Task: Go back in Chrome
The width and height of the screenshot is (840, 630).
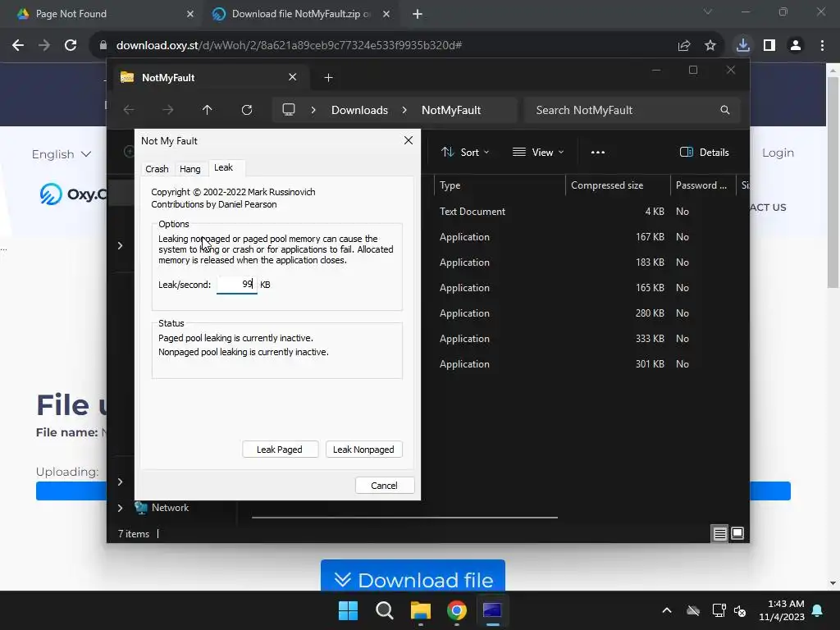Action: (x=18, y=46)
